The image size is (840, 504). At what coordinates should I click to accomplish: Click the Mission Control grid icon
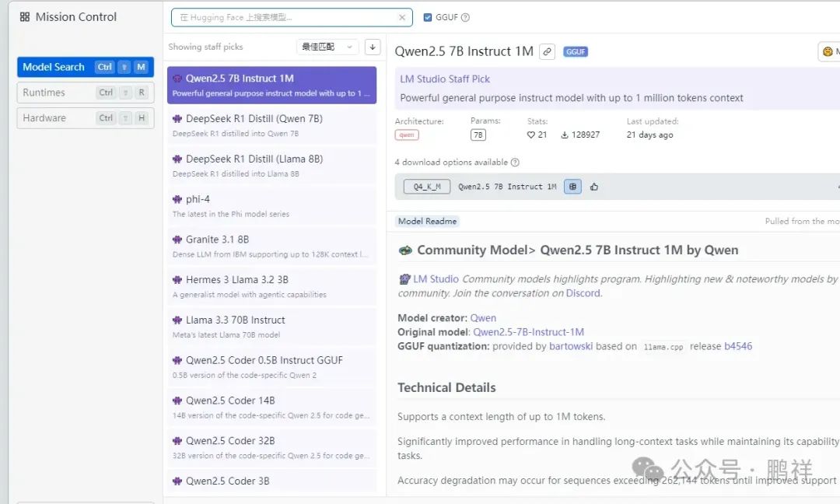click(25, 17)
